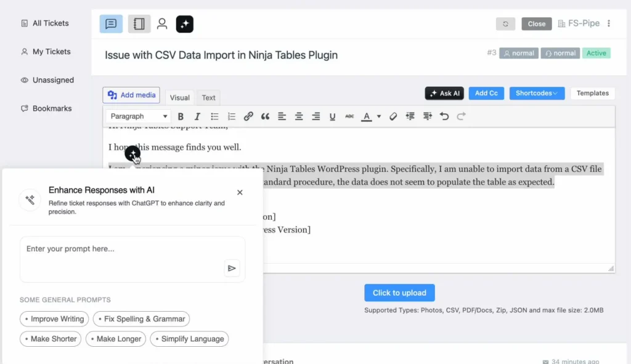Click the client priority normal badge
Image resolution: width=631 pixels, height=364 pixels.
[519, 53]
